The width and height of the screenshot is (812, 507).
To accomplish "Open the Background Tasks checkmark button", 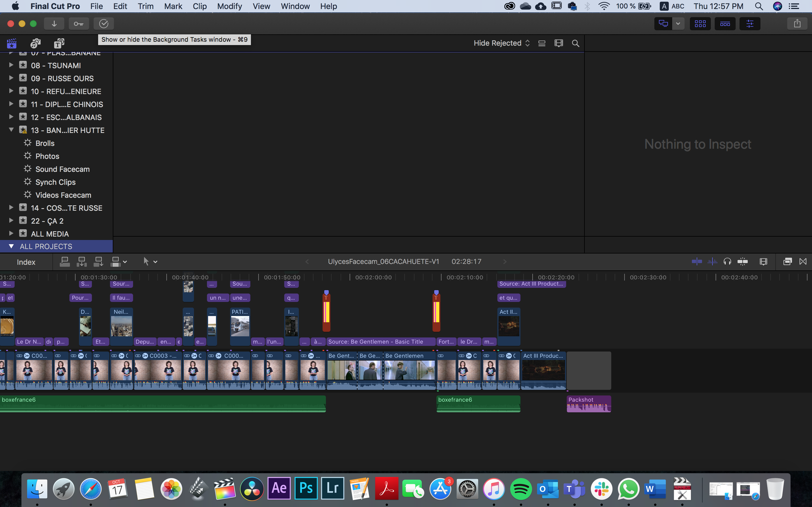I will (104, 23).
